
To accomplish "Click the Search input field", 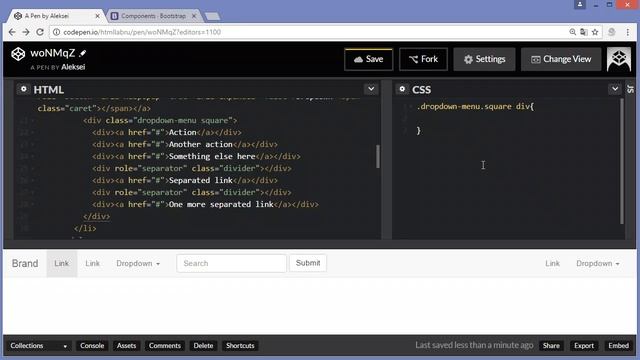I will [231, 263].
